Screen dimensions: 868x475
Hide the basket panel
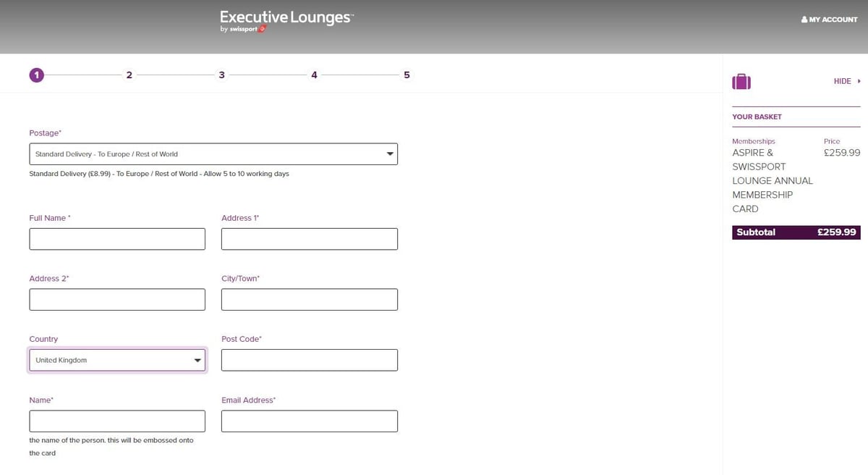(846, 82)
